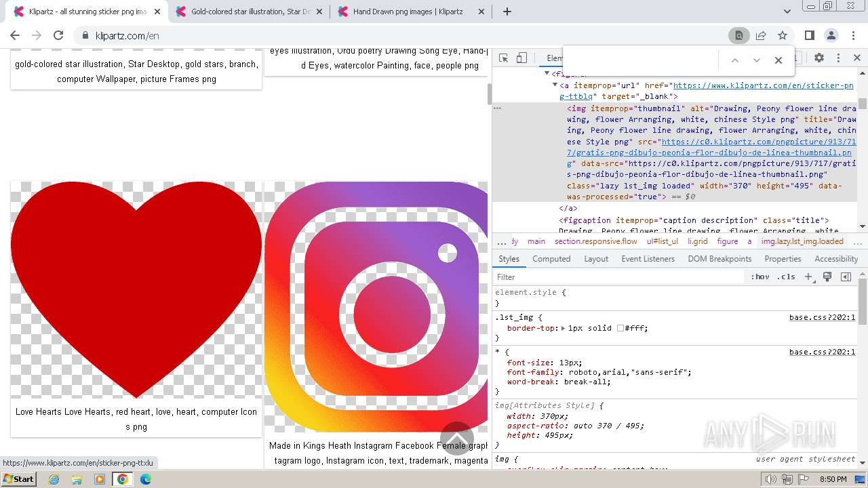Image resolution: width=868 pixels, height=488 pixels.
Task: Select the main breadcrumb
Action: [536, 241]
